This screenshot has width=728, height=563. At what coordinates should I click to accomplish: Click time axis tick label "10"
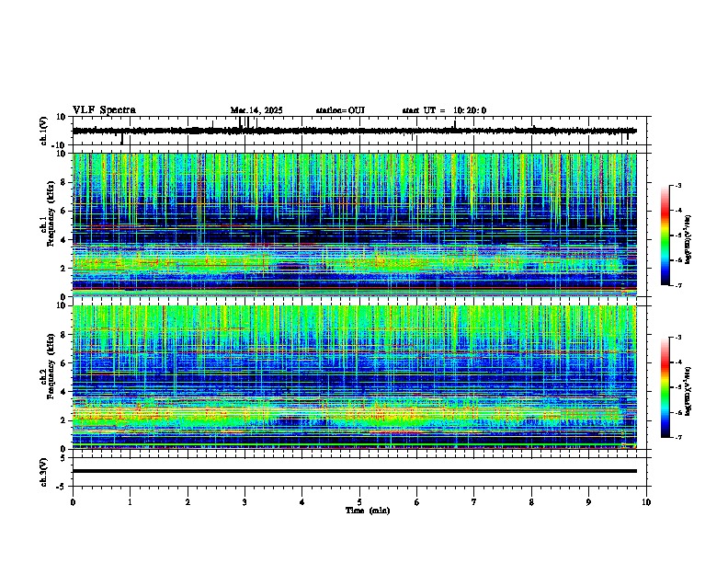646,502
